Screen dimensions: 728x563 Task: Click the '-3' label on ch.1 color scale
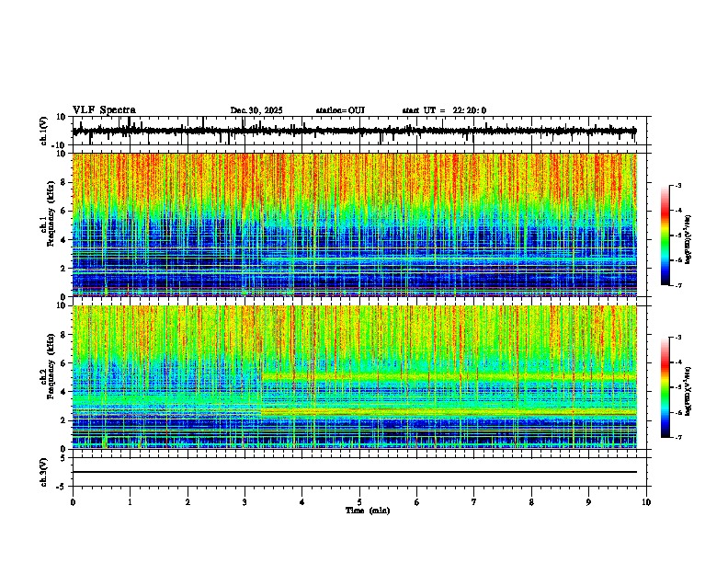pos(677,186)
